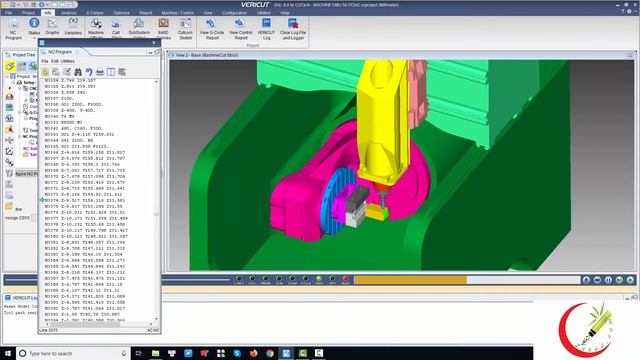This screenshot has width=640, height=360.
Task: Click the CYCLE status light
Action: point(306,280)
